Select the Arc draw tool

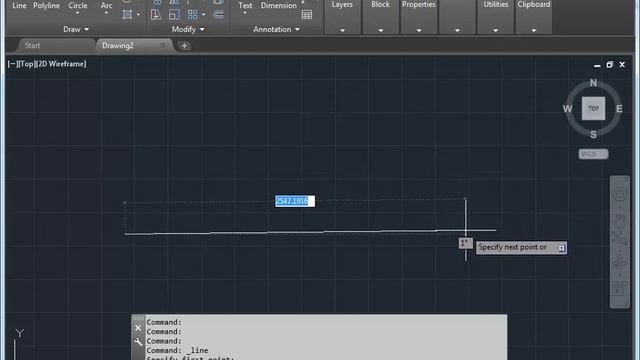[106, 5]
